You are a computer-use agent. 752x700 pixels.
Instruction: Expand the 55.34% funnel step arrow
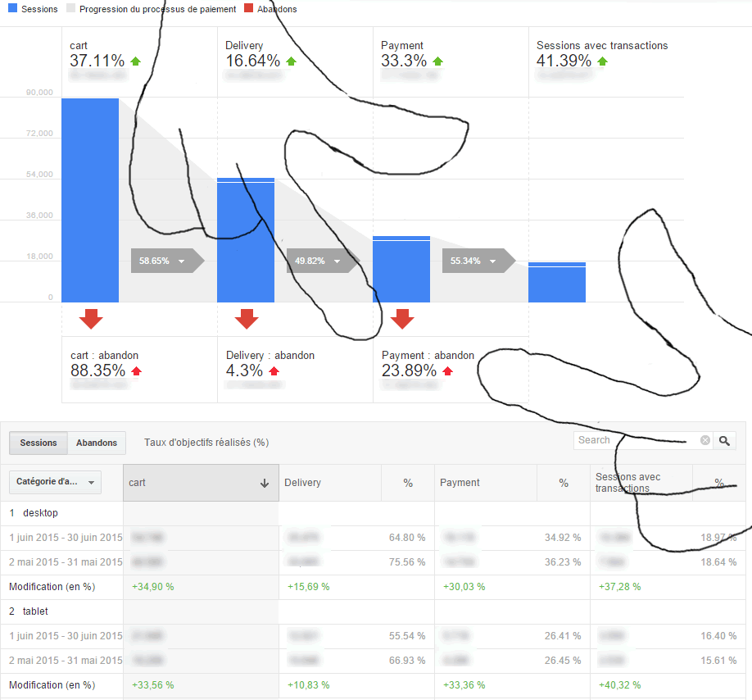475,261
